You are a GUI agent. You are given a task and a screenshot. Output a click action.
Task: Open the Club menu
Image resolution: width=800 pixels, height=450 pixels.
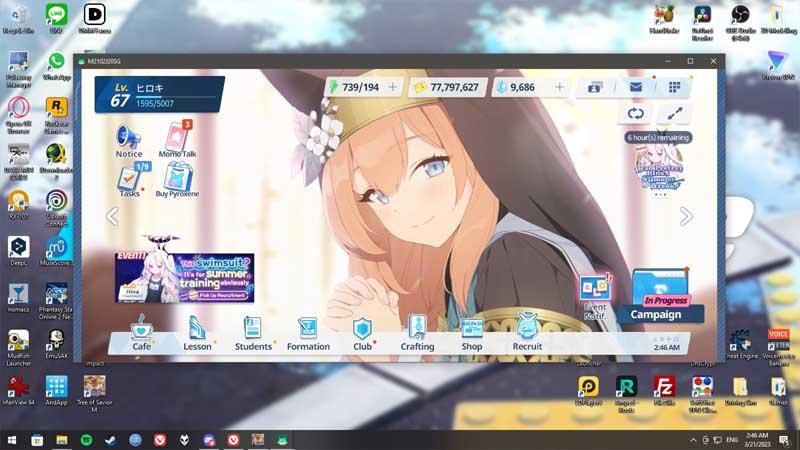point(362,333)
